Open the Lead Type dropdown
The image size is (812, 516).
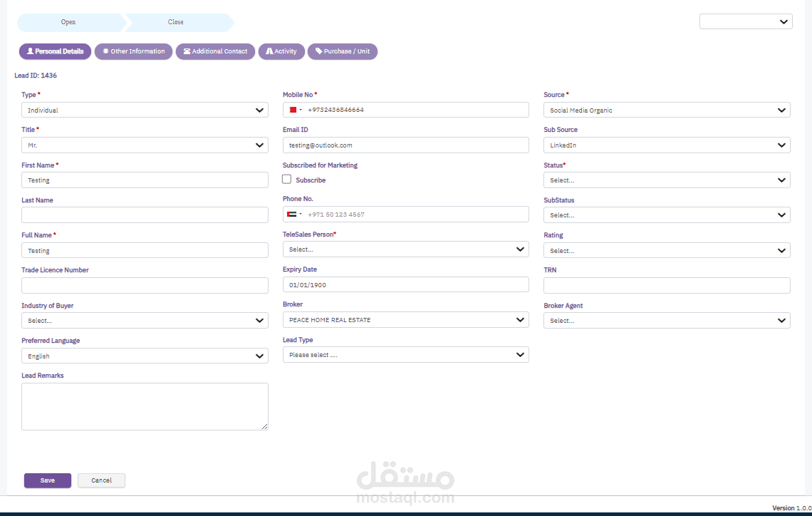406,354
